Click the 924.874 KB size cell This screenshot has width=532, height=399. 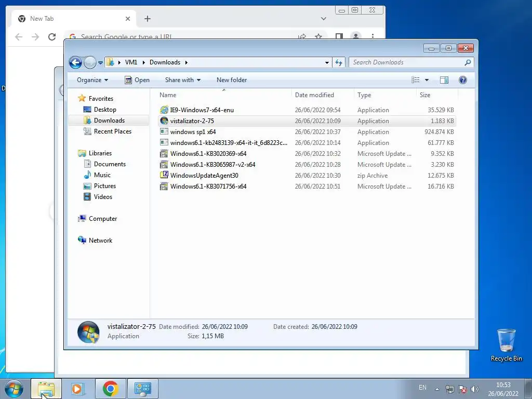439,132
